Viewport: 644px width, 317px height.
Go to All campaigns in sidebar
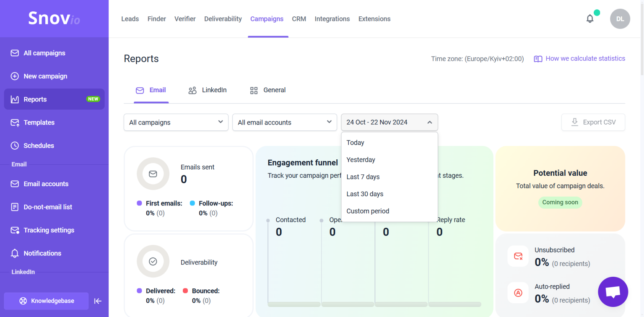pyautogui.click(x=44, y=53)
